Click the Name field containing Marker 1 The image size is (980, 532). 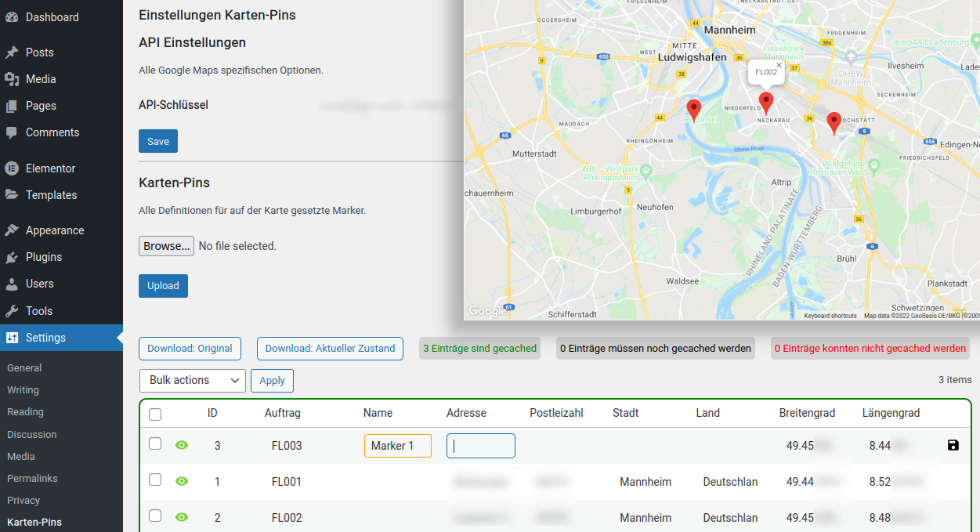click(398, 446)
